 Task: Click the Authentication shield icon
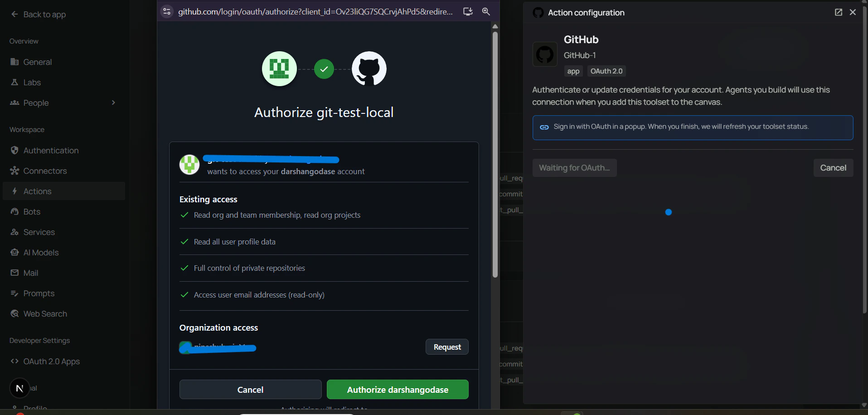(x=15, y=150)
